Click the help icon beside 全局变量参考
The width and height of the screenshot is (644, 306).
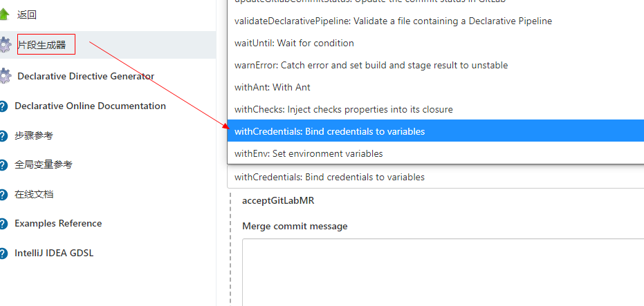pyautogui.click(x=3, y=165)
